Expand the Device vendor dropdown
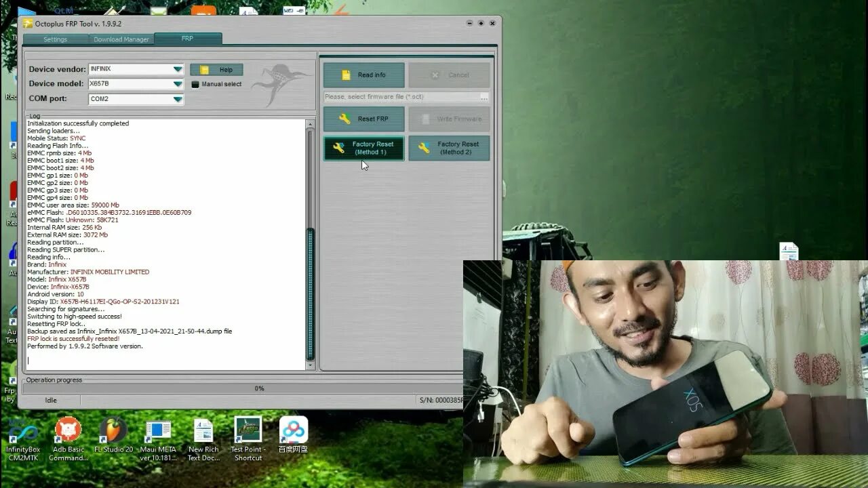 click(x=178, y=69)
